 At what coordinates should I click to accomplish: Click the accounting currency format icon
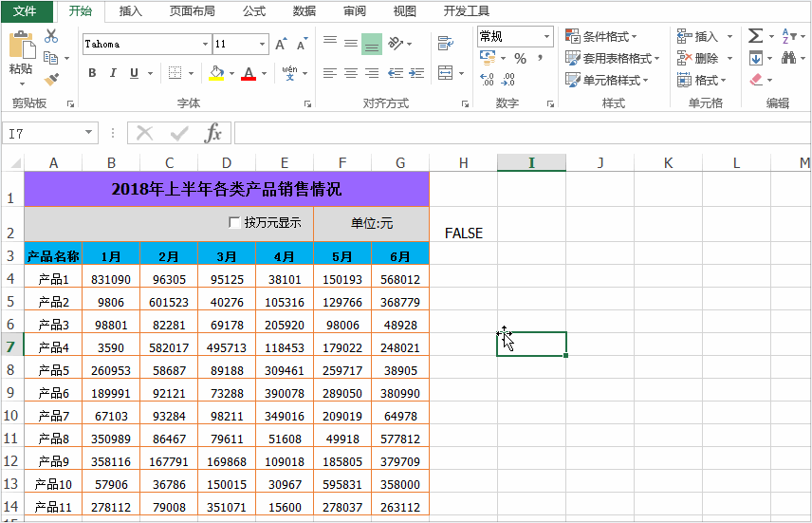tap(488, 58)
